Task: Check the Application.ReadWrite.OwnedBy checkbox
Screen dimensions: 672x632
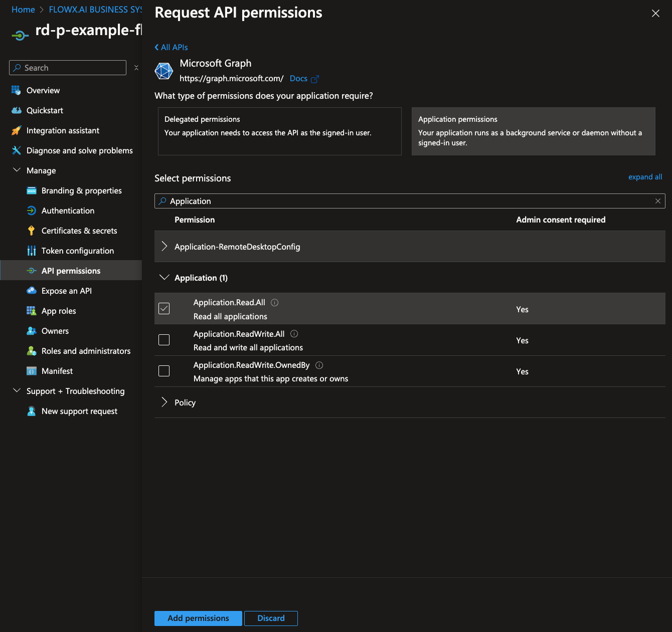Action: [164, 371]
